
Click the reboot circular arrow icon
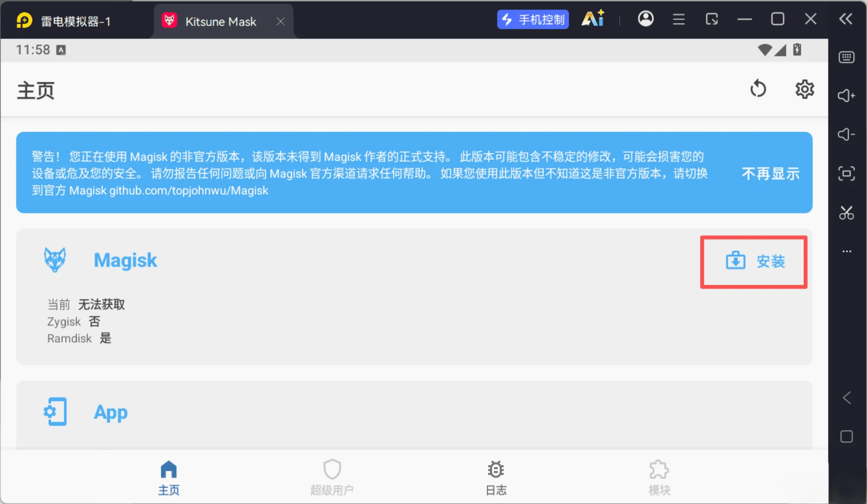(758, 89)
